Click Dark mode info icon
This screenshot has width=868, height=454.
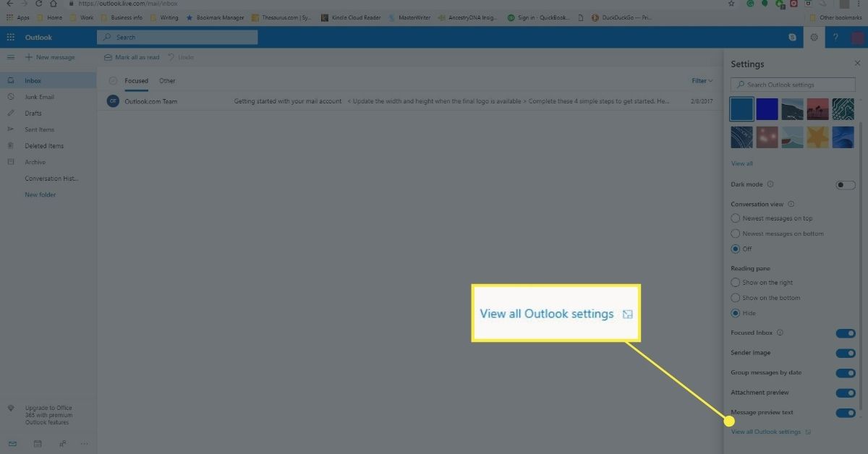[x=770, y=184]
